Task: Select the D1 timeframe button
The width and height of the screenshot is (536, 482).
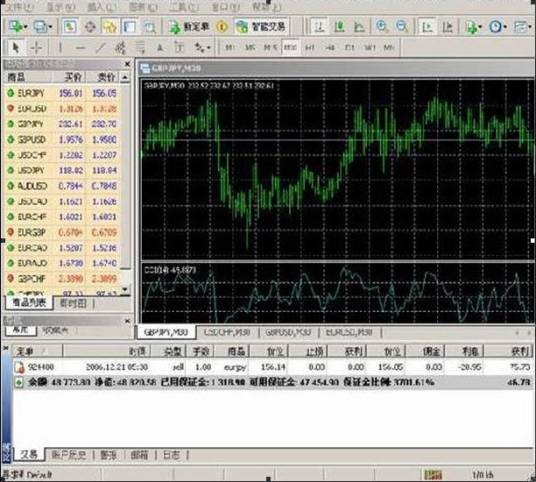Action: [350, 48]
